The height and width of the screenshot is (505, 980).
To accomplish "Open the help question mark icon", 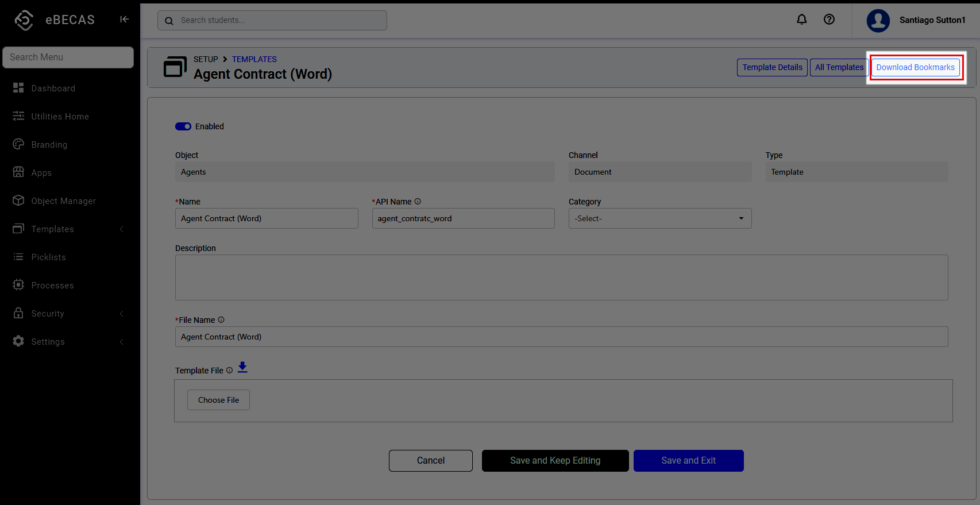I will click(x=829, y=20).
